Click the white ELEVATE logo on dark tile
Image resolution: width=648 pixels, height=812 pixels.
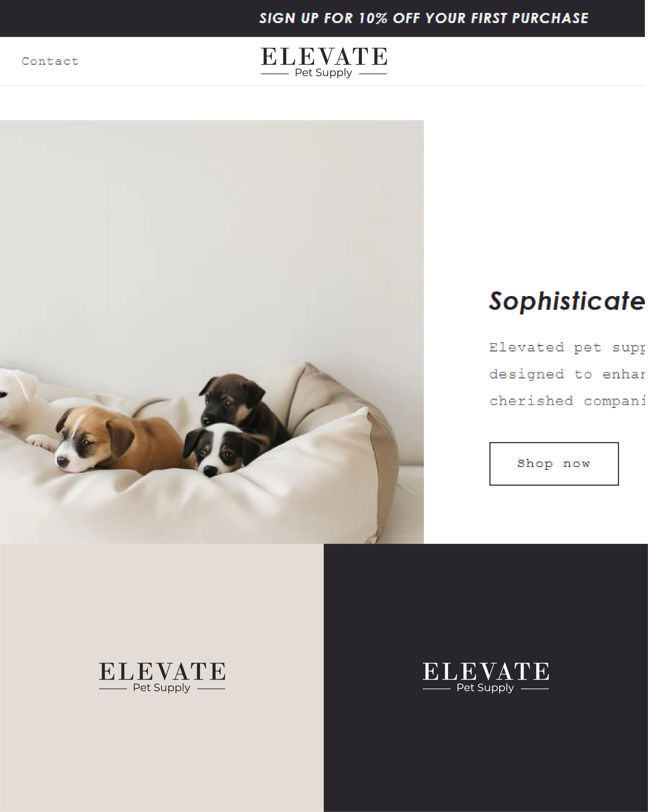(486, 677)
